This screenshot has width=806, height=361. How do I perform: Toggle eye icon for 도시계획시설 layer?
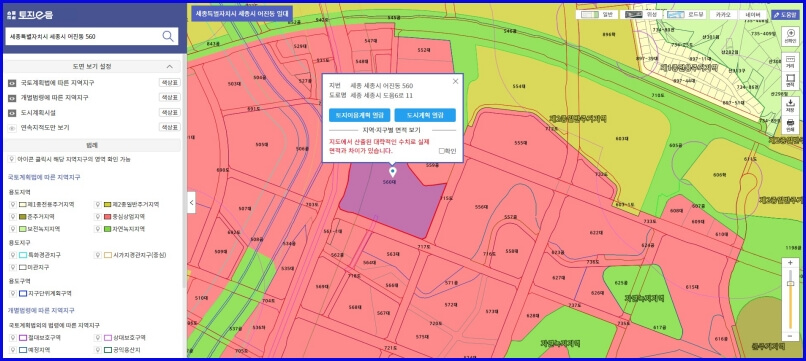12,113
